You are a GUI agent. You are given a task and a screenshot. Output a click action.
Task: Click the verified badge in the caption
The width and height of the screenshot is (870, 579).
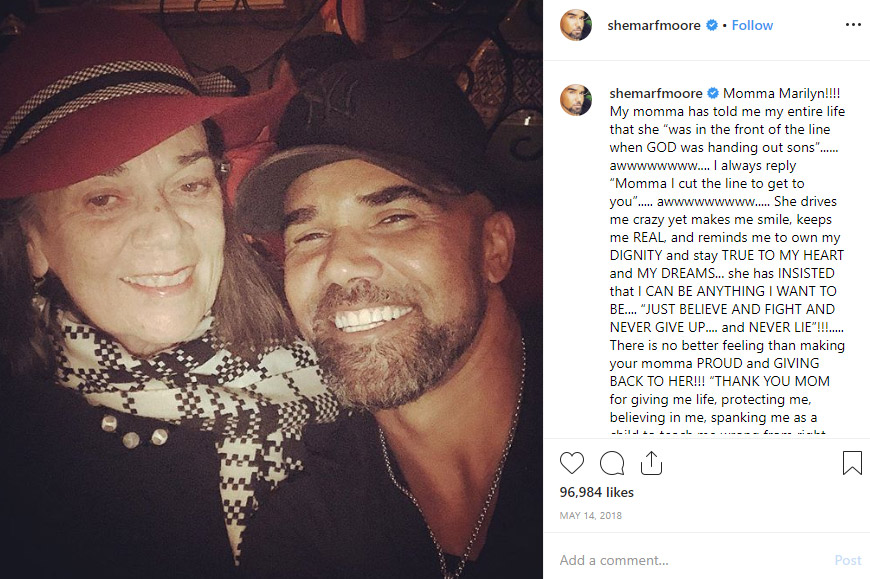[712, 92]
